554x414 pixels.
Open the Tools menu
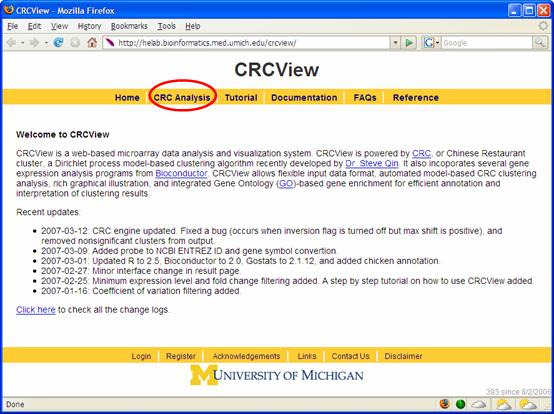tap(166, 26)
